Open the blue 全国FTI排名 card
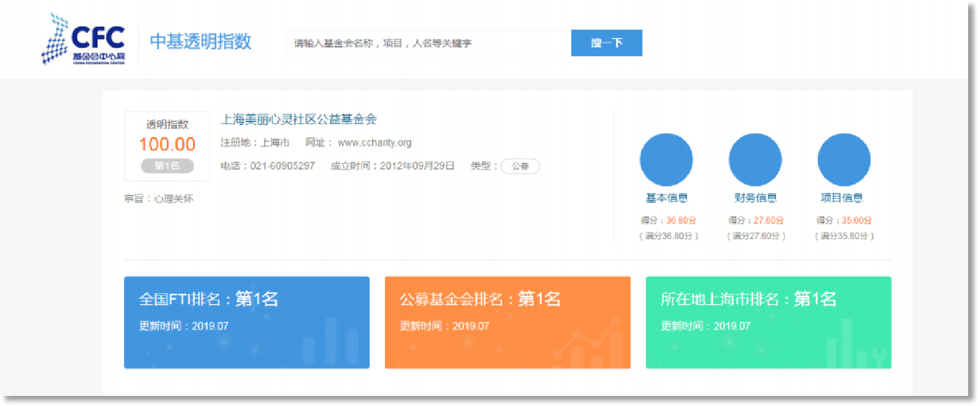Image resolution: width=980 pixels, height=406 pixels. point(247,322)
